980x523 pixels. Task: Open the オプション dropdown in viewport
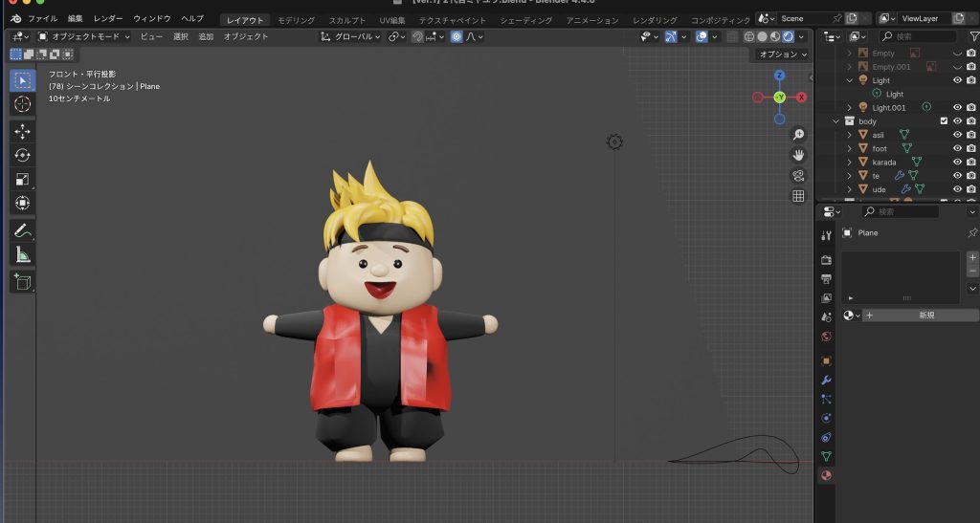pyautogui.click(x=781, y=54)
